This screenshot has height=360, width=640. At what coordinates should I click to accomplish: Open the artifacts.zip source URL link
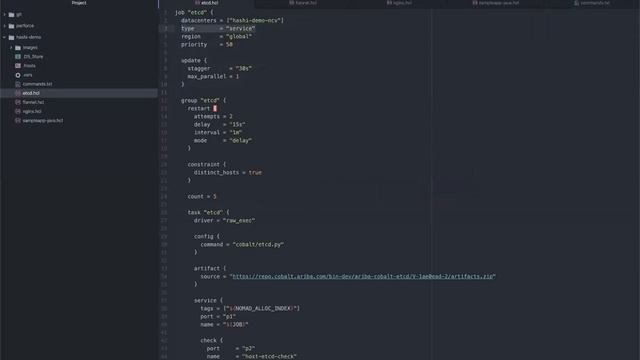(x=363, y=276)
